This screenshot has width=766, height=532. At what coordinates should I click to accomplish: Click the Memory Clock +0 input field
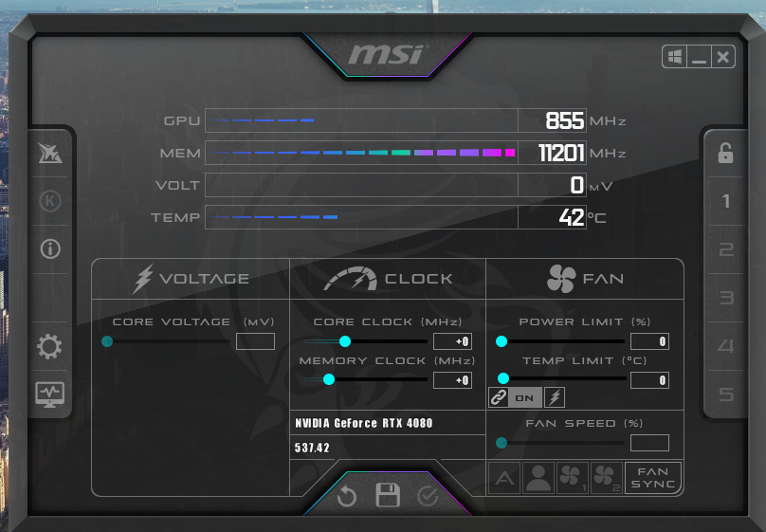[452, 380]
